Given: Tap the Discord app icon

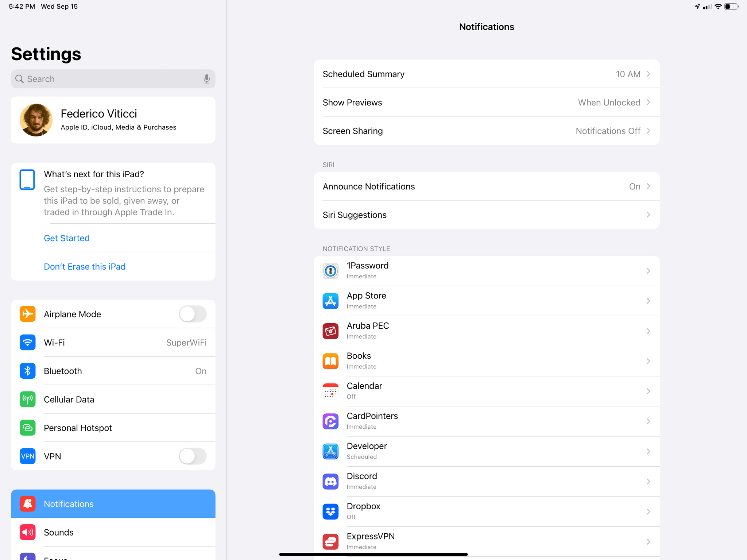Looking at the screenshot, I should [x=330, y=482].
